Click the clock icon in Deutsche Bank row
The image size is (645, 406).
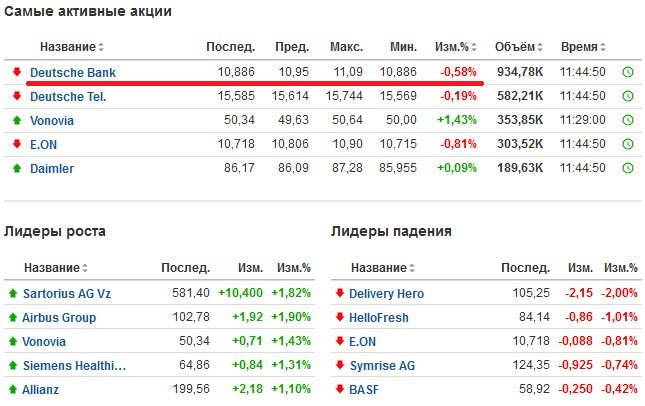click(x=627, y=72)
